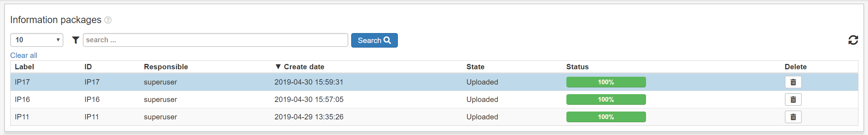Sort table by Label column header
The image size is (868, 135).
pos(24,67)
